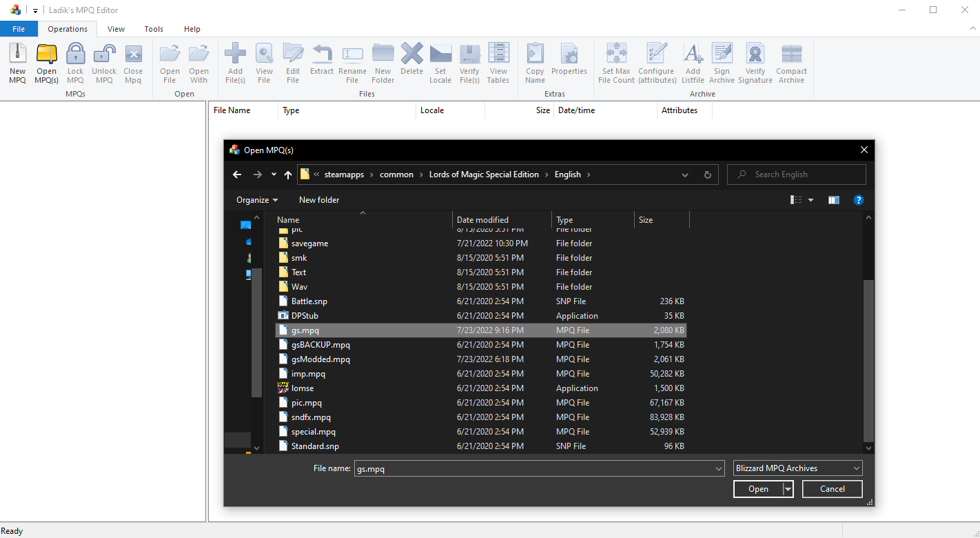The width and height of the screenshot is (980, 538).
Task: Close the Open MPQ(s) dialog
Action: (x=864, y=150)
